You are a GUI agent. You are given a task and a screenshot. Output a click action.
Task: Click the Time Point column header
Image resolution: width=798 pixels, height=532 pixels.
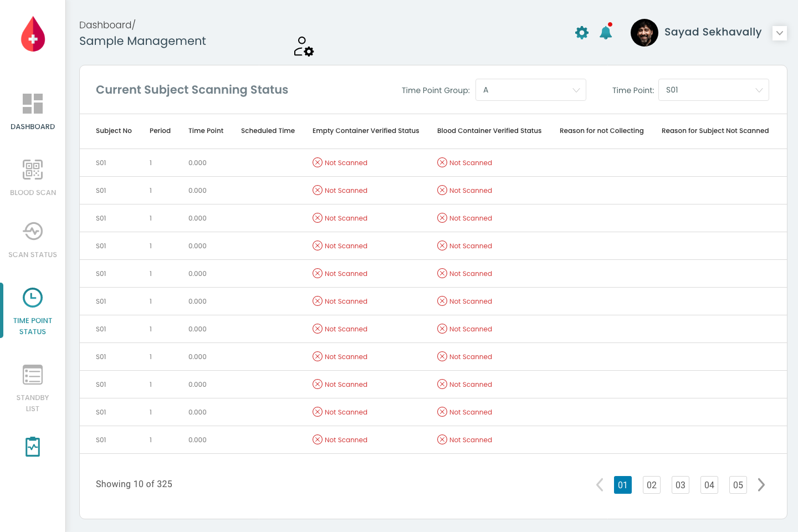pos(206,131)
